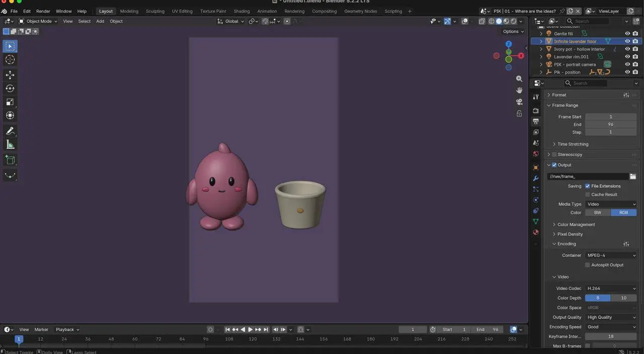The height and width of the screenshot is (354, 644).
Task: Select the Cursor tool in the toolbar
Action: 10,59
